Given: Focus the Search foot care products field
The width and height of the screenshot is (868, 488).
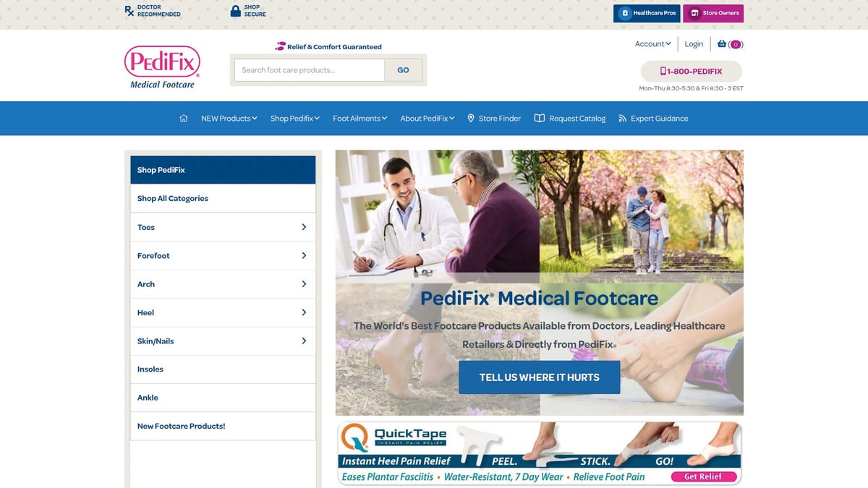Looking at the screenshot, I should pos(310,70).
